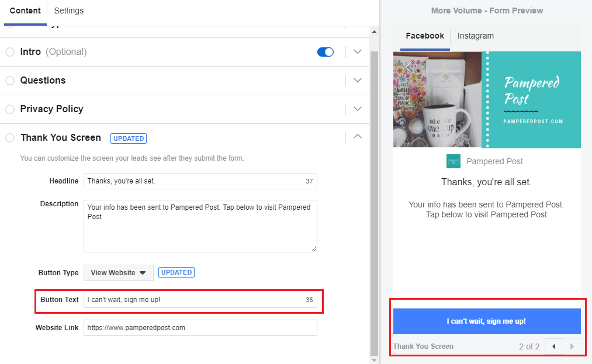Image resolution: width=592 pixels, height=364 pixels.
Task: Switch to the Settings tab
Action: (x=68, y=11)
